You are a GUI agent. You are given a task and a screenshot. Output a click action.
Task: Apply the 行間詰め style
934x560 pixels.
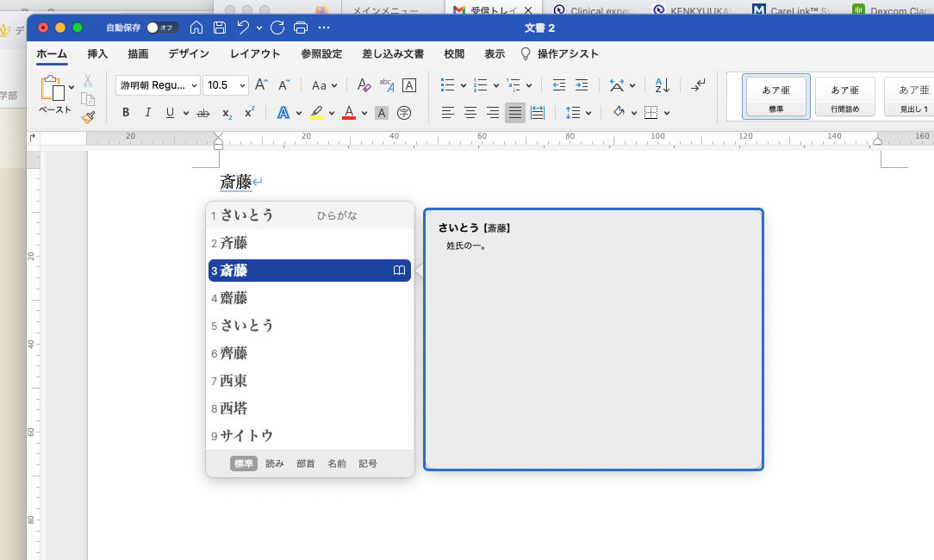point(844,95)
